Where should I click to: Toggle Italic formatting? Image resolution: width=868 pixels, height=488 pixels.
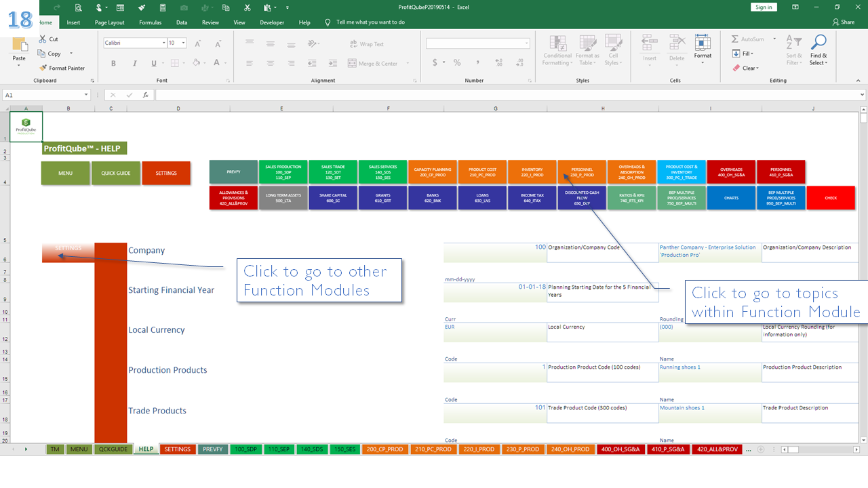click(x=134, y=64)
